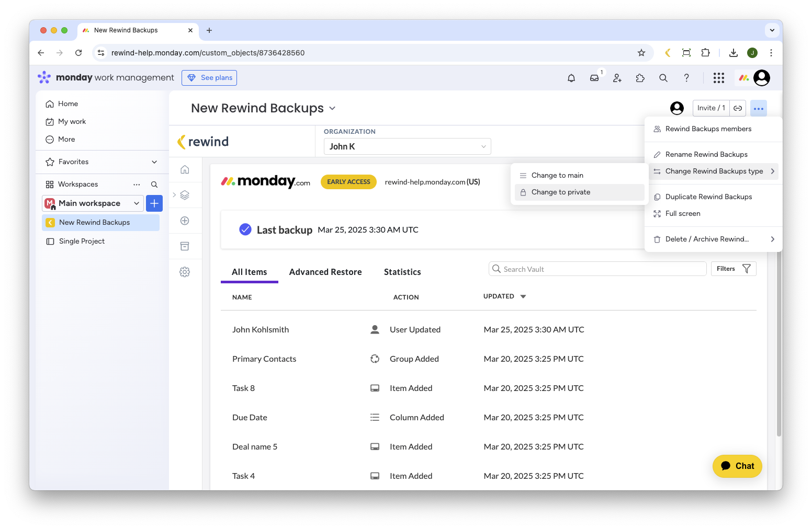Click the invite members icon in top bar
The height and width of the screenshot is (529, 812).
click(617, 78)
